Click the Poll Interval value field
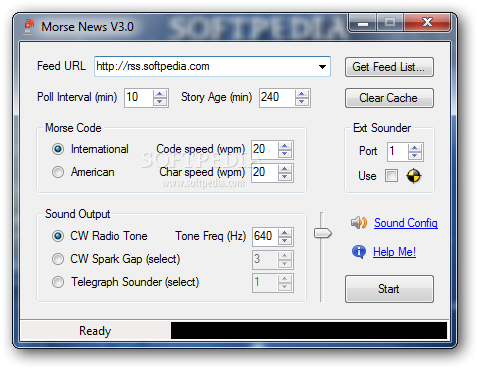Screen dimensions: 478x369 click(139, 98)
